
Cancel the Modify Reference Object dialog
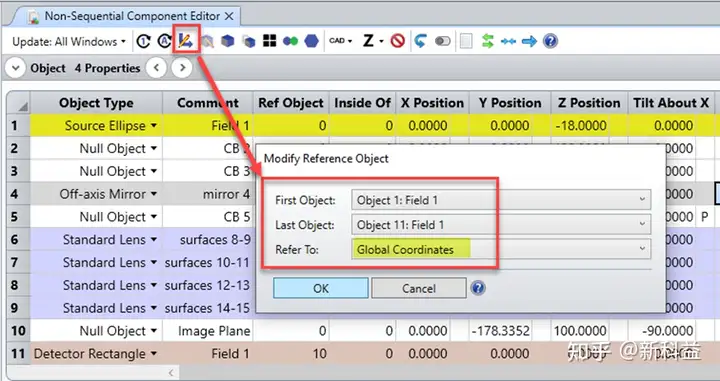(419, 288)
